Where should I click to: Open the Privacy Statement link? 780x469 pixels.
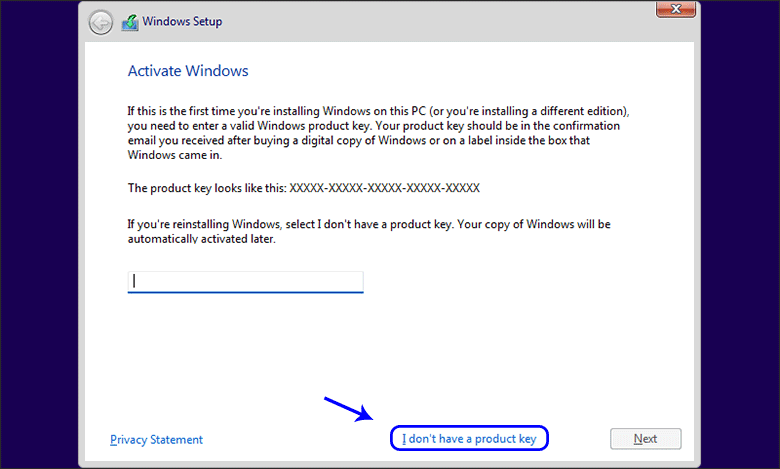pos(156,440)
